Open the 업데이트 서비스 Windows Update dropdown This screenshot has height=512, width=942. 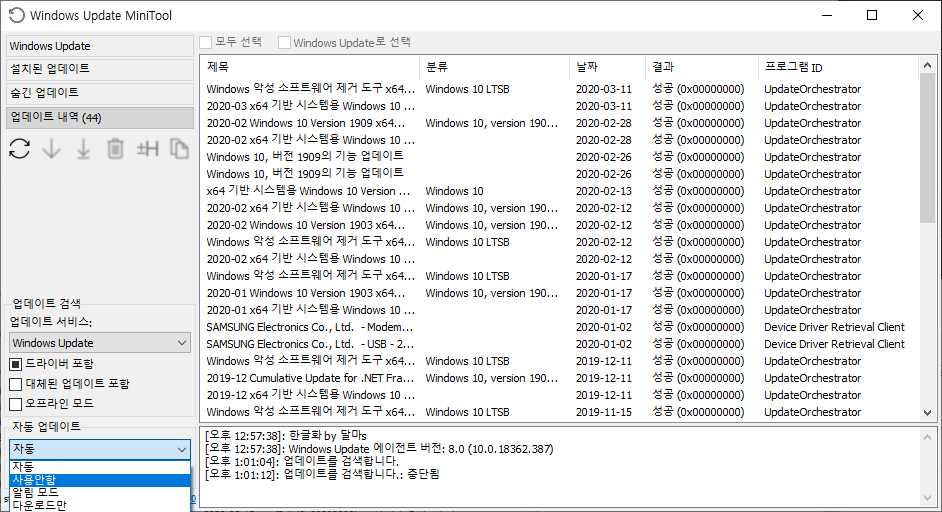click(x=100, y=343)
